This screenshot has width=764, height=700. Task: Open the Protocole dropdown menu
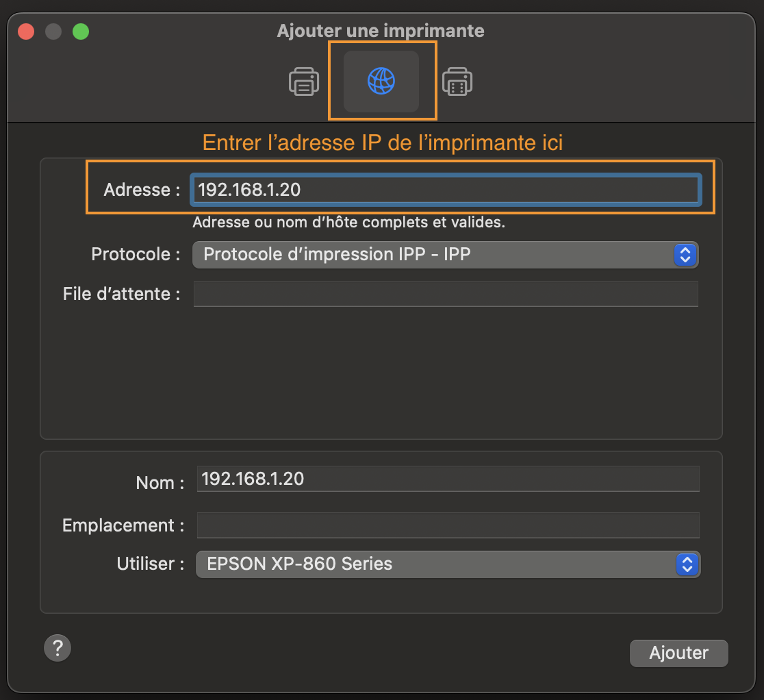coord(445,255)
